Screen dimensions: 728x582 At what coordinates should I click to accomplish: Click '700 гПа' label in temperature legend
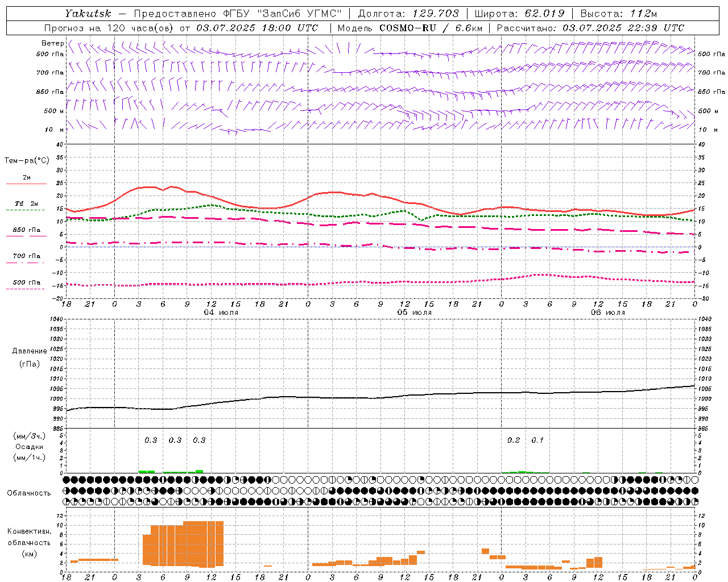27,256
